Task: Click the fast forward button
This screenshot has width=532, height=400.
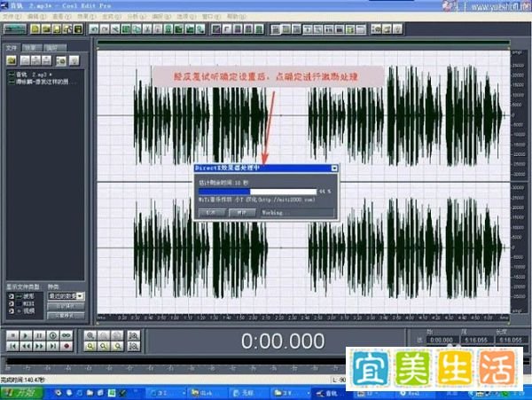Action: [39, 346]
